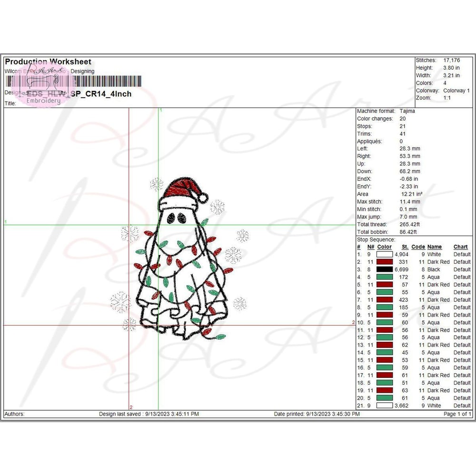Click the Chart column header
Image resolution: width=476 pixels, height=476 pixels.
pos(460,247)
